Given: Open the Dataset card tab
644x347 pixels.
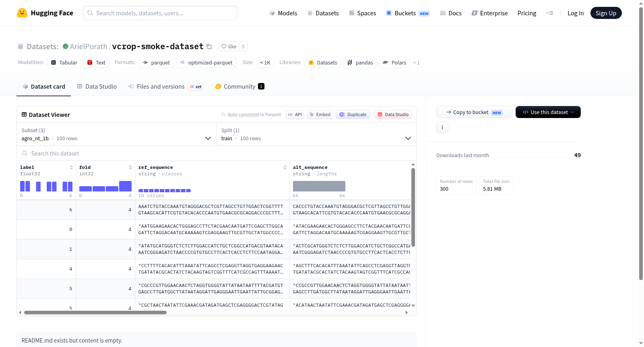Looking at the screenshot, I should (x=44, y=87).
